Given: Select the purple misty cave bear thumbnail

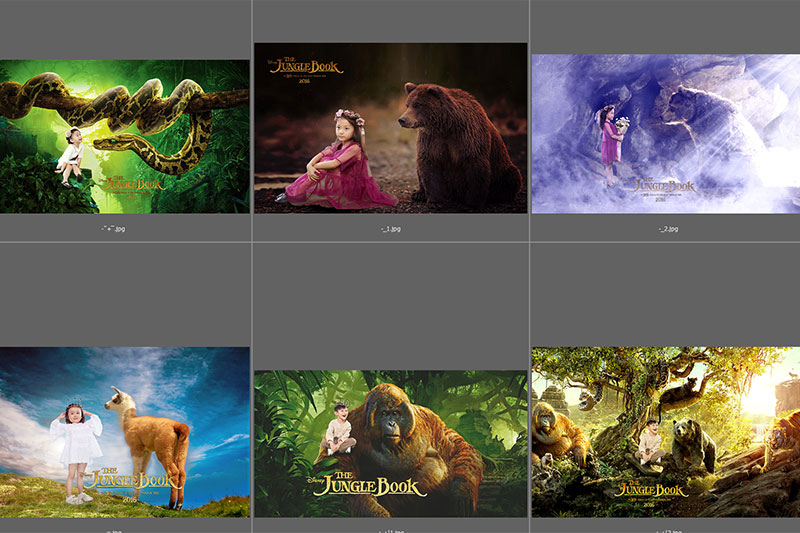Looking at the screenshot, I should (666, 134).
